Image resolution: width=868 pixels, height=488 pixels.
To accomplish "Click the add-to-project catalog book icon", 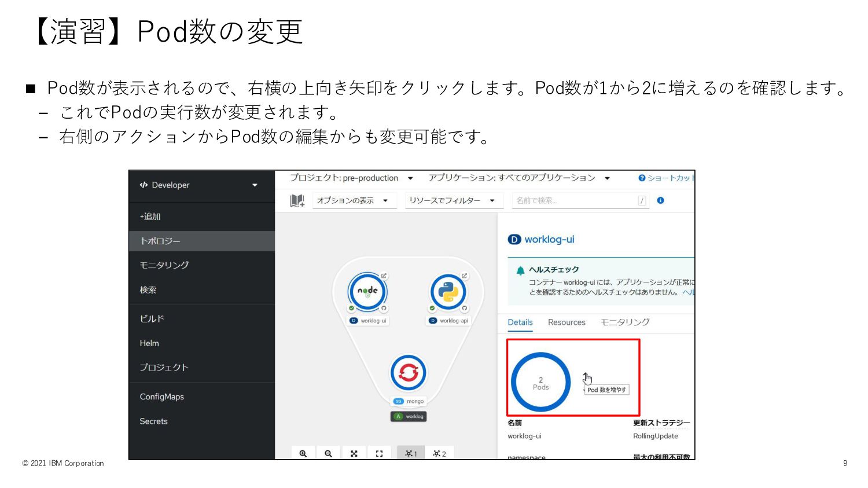I will 297,200.
